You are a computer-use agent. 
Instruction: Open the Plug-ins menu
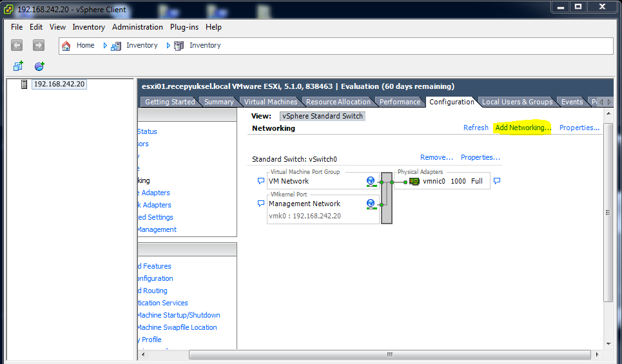coord(184,27)
